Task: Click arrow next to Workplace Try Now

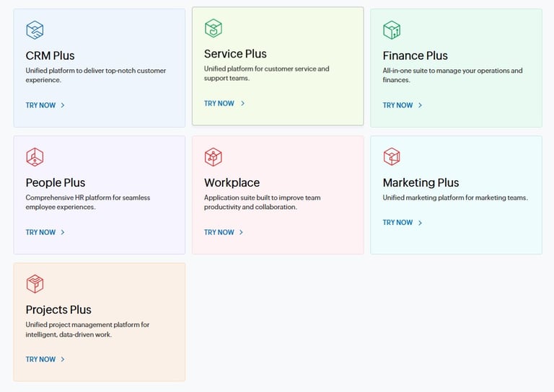Action: pyautogui.click(x=241, y=232)
